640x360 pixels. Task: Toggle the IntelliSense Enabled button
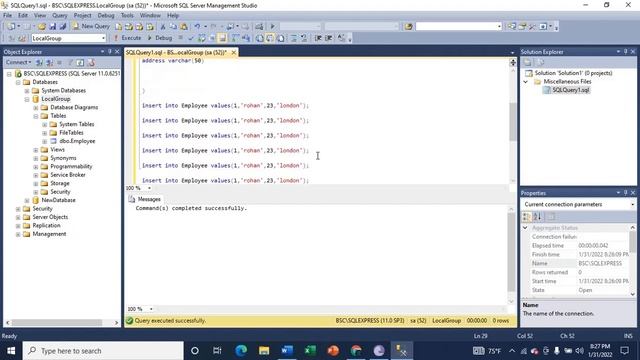point(222,38)
